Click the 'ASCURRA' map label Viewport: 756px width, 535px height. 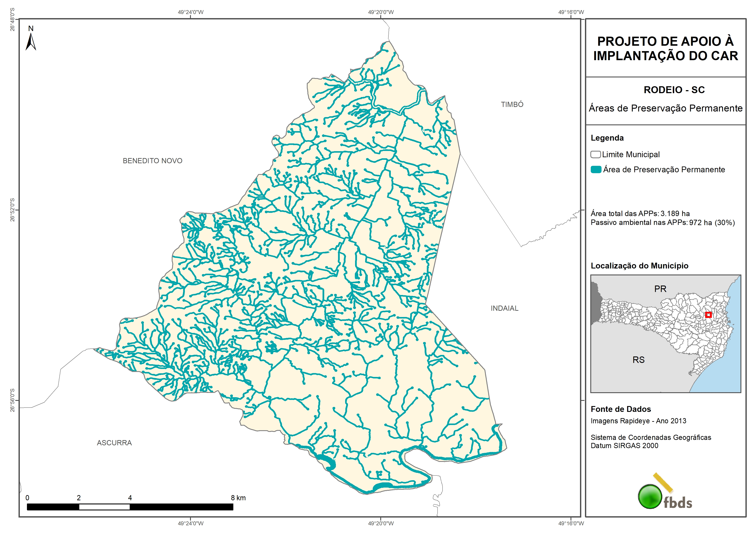click(114, 443)
